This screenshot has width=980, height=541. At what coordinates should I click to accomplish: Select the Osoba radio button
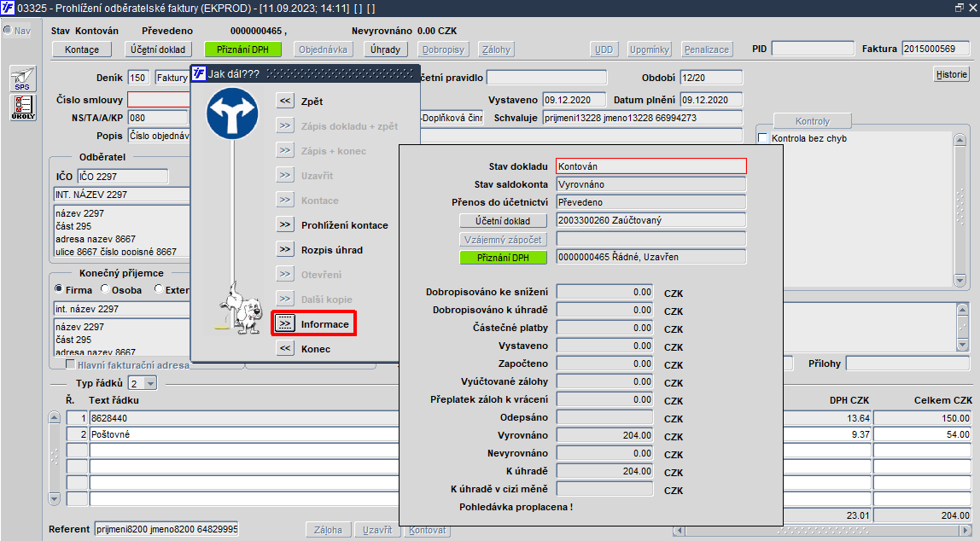(x=105, y=289)
